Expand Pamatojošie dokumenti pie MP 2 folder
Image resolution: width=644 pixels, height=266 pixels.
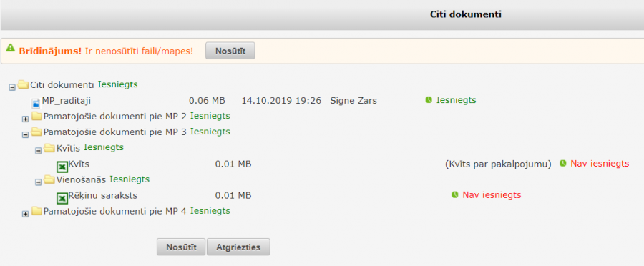click(x=26, y=119)
